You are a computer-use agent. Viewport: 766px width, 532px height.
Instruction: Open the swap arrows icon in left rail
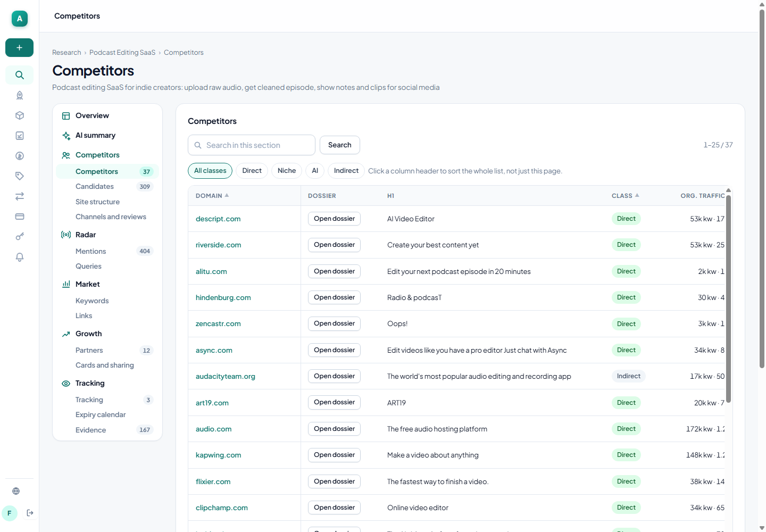[20, 196]
